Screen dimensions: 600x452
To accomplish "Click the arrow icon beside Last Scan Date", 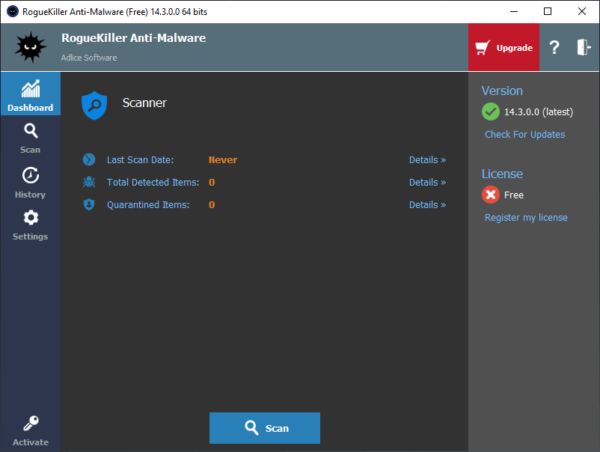I will coord(89,159).
